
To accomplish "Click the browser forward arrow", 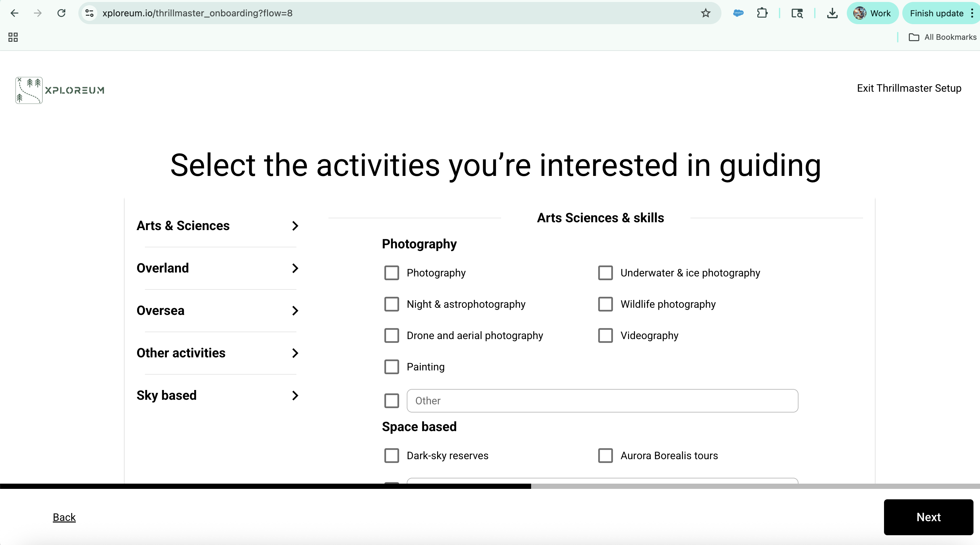I will click(37, 13).
